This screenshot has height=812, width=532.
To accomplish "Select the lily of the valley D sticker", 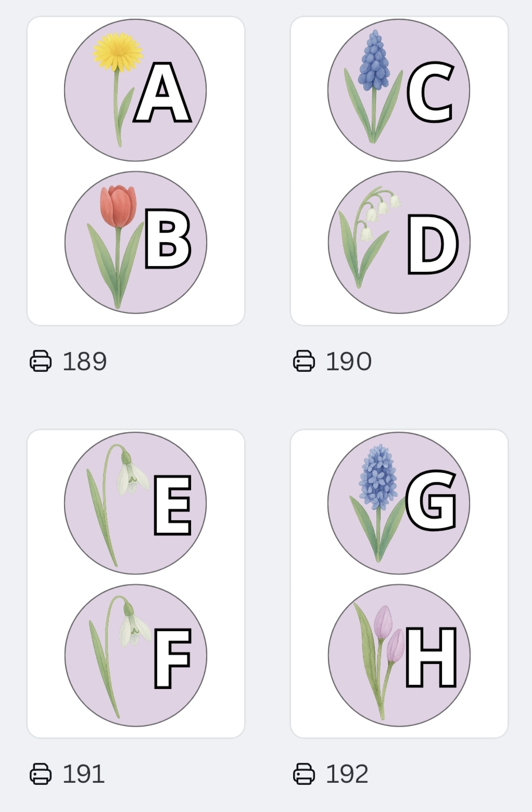I will tap(399, 242).
